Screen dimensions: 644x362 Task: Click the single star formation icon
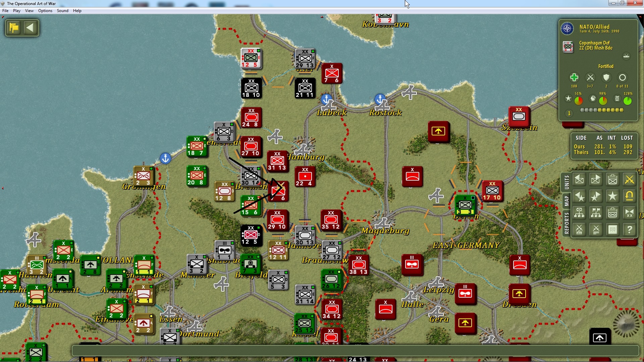pos(613,196)
